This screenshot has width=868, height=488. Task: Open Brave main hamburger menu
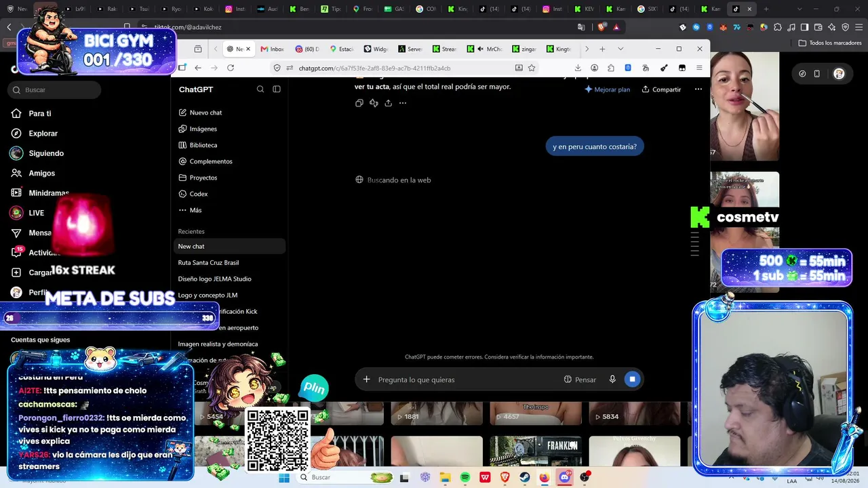pos(858,27)
